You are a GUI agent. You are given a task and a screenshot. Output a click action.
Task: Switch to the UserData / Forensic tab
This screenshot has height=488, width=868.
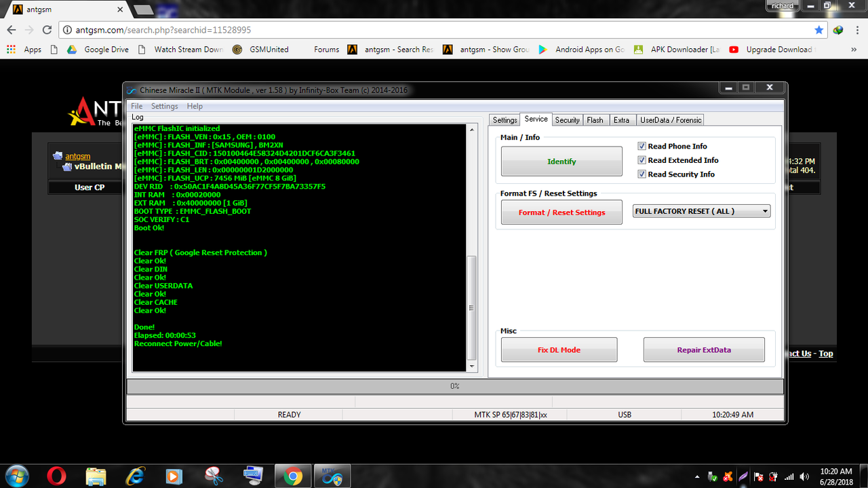click(671, 120)
